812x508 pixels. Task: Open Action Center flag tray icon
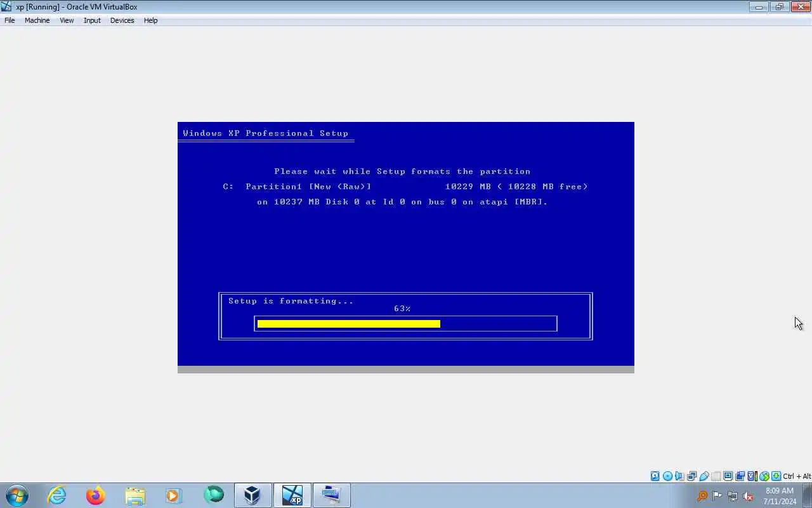click(717, 496)
